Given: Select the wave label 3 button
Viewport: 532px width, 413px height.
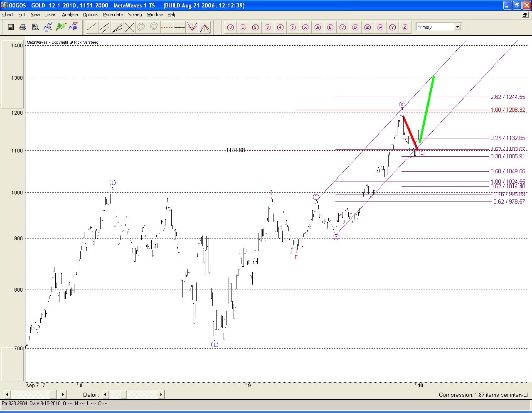Looking at the screenshot, I should point(268,27).
